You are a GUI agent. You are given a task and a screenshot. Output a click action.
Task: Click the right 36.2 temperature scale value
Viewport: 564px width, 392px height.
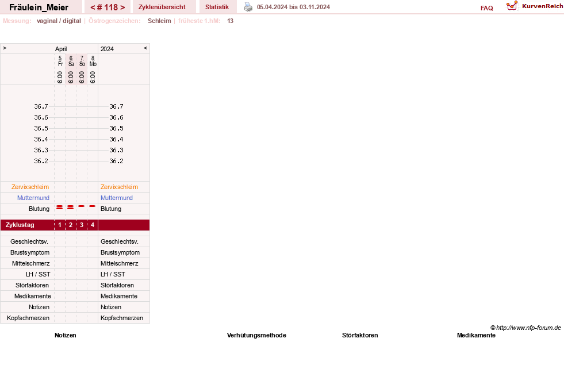pos(116,161)
